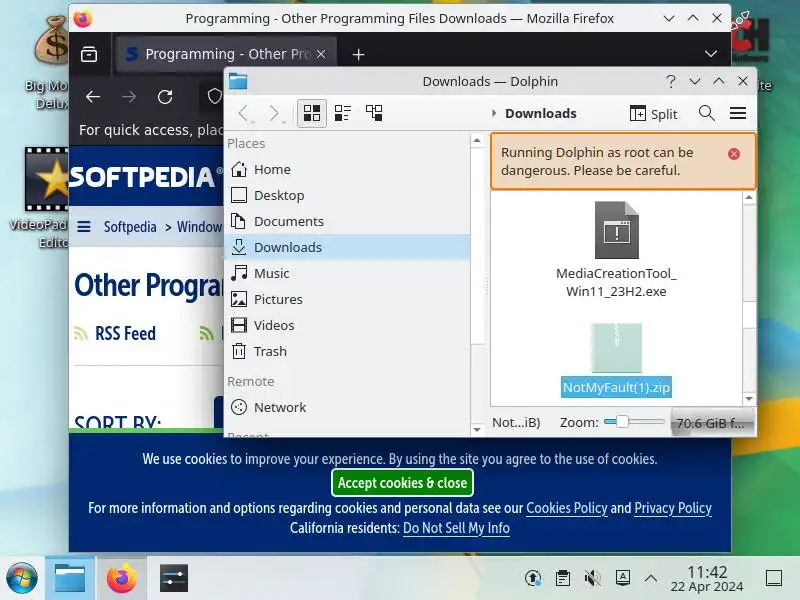This screenshot has width=800, height=600.
Task: Select Downloads in Places panel
Action: click(346, 247)
